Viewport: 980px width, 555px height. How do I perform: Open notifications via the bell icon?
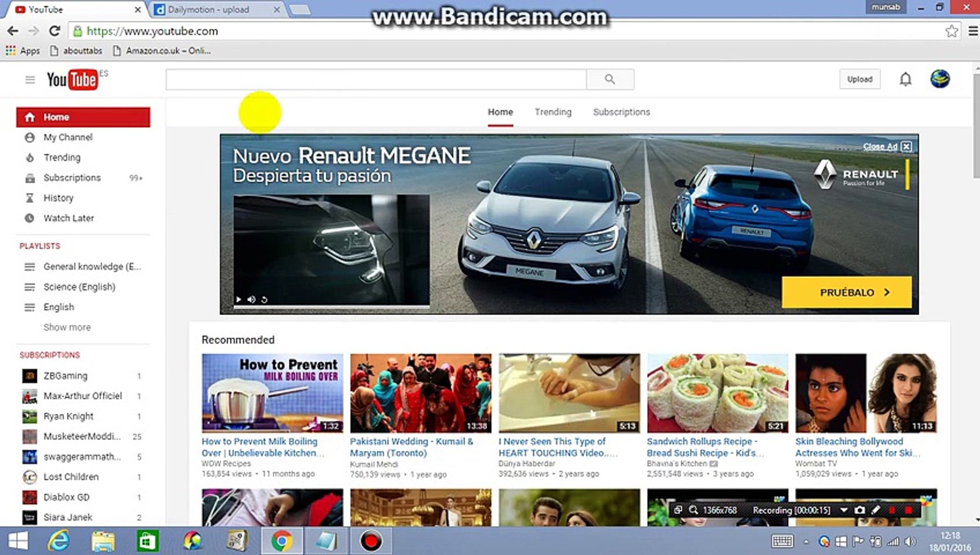point(905,79)
